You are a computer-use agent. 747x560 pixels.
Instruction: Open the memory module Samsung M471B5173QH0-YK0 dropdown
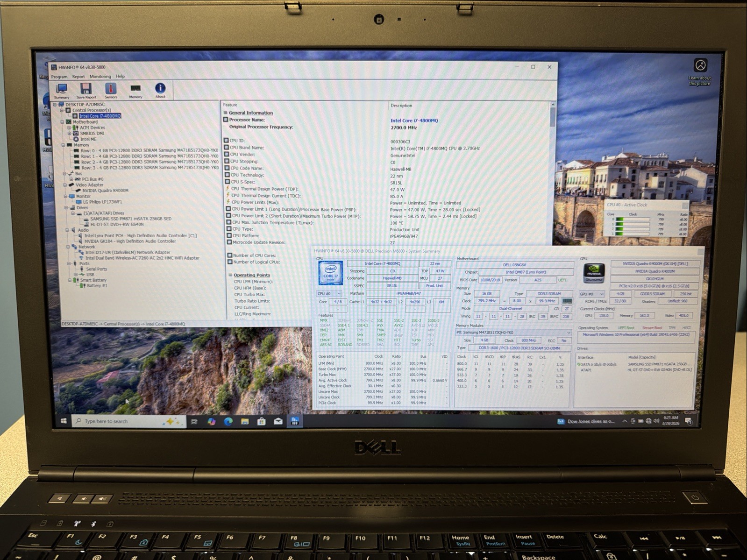coord(512,333)
